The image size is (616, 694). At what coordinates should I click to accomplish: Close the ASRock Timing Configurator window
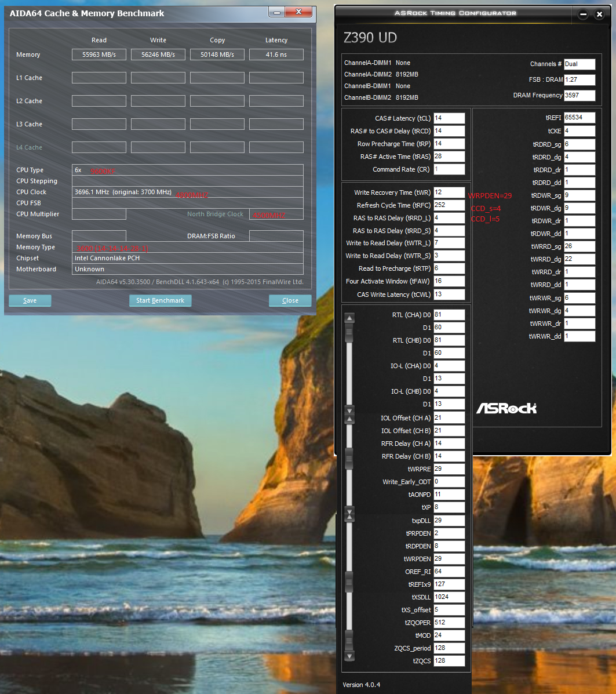pos(599,14)
